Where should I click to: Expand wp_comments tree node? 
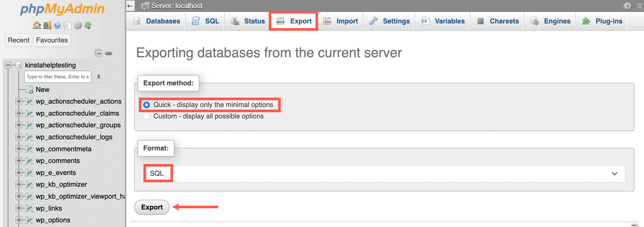pos(19,161)
